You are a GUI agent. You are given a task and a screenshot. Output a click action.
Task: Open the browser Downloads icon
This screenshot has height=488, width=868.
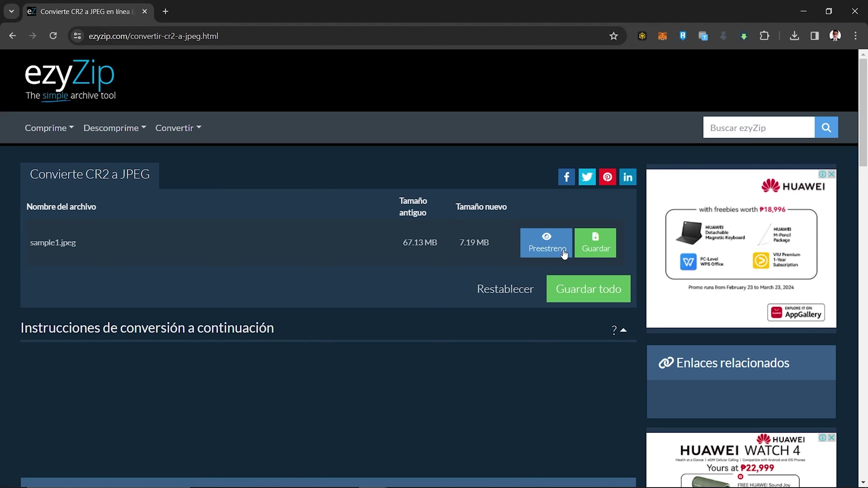coord(794,36)
